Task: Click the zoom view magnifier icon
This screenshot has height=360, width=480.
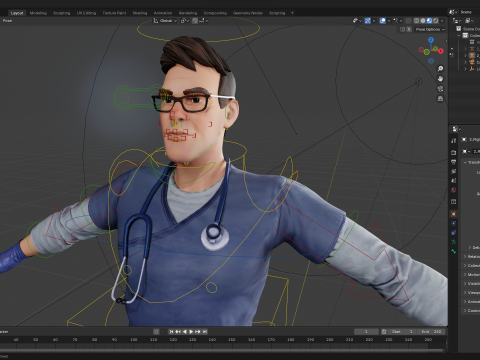Action: click(x=440, y=68)
